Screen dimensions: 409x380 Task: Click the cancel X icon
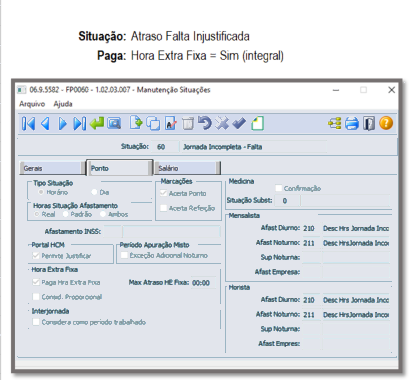coord(222,124)
